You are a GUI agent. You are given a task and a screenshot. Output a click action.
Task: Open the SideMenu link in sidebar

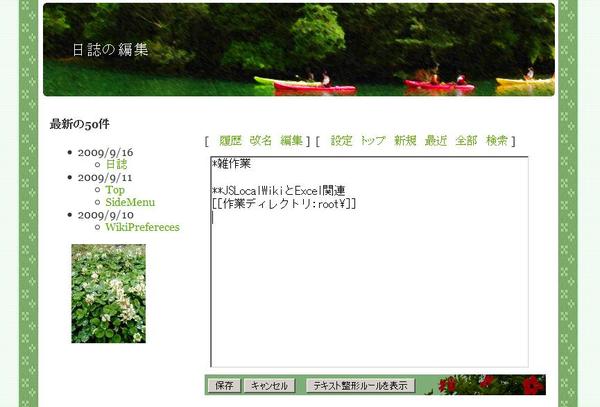[130, 202]
